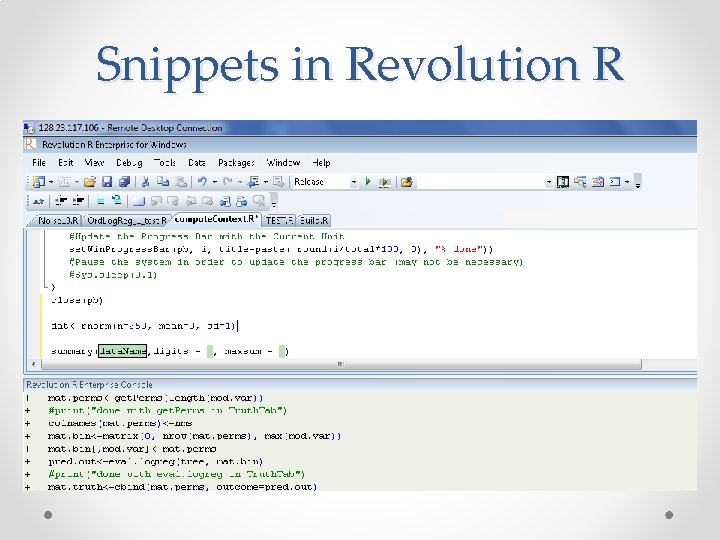Screen dimensions: 720x540
Task: Click the editor scrollbar left arrow
Action: 33,365
